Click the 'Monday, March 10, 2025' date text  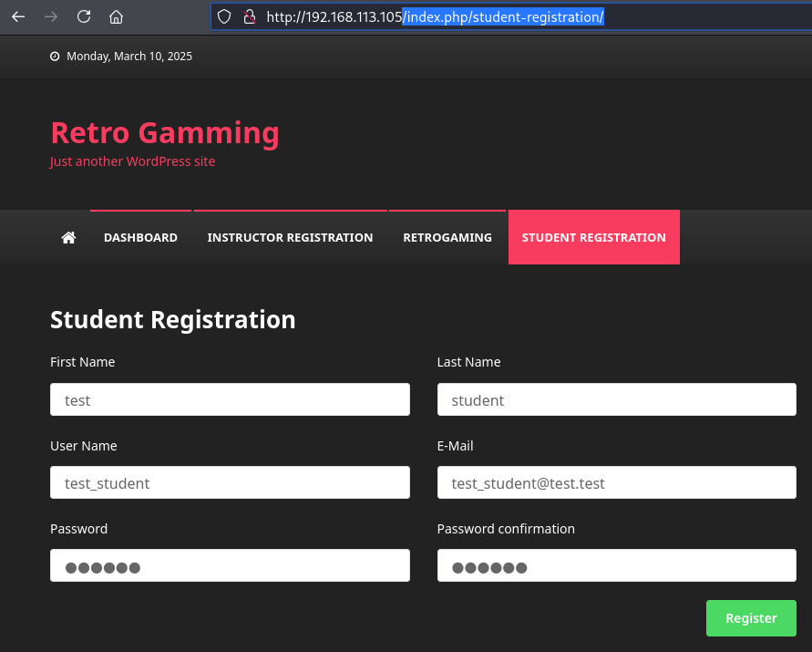tap(129, 56)
